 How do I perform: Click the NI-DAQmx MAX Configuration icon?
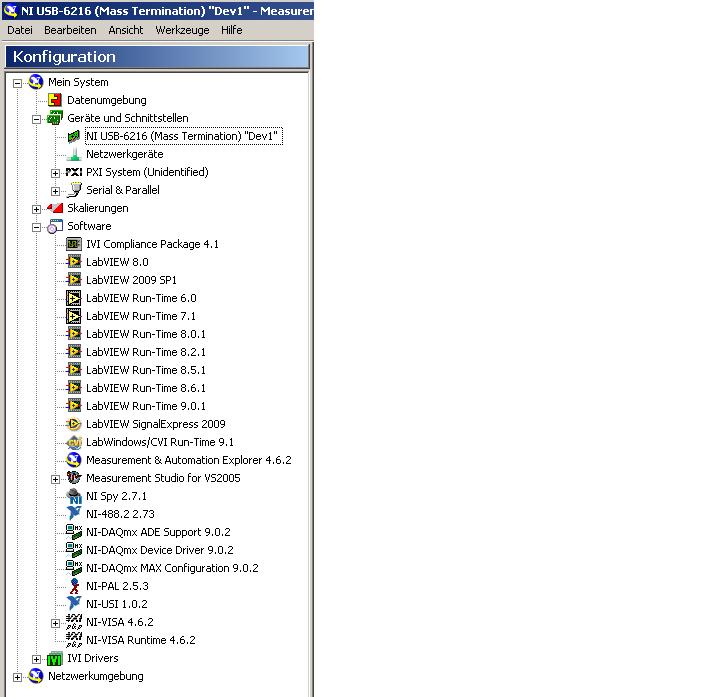coord(73,568)
